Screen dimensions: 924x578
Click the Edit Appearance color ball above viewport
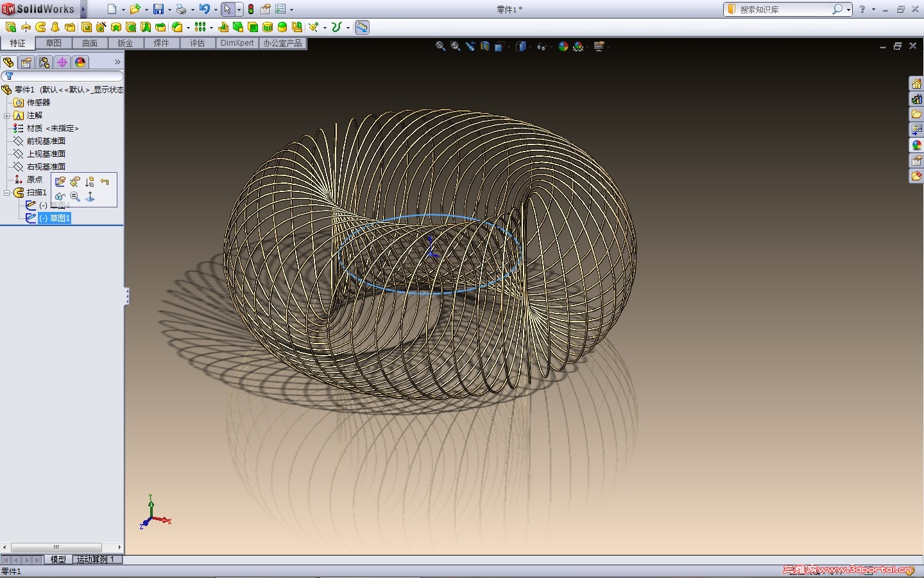pos(563,46)
